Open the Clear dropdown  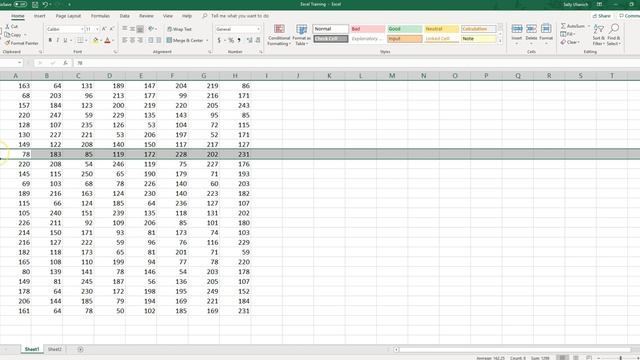(x=570, y=42)
